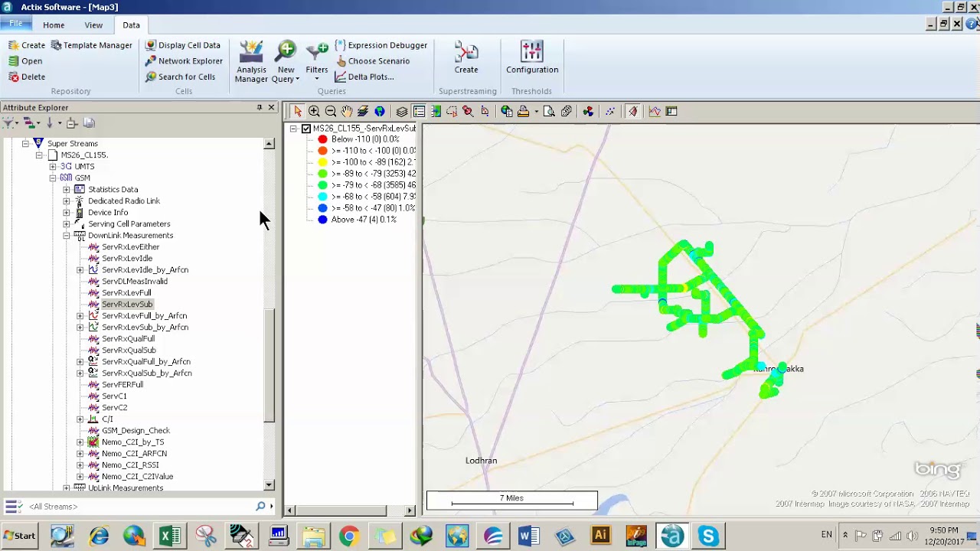Switch to the View ribbon tab
The width and height of the screenshot is (980, 551).
point(93,25)
